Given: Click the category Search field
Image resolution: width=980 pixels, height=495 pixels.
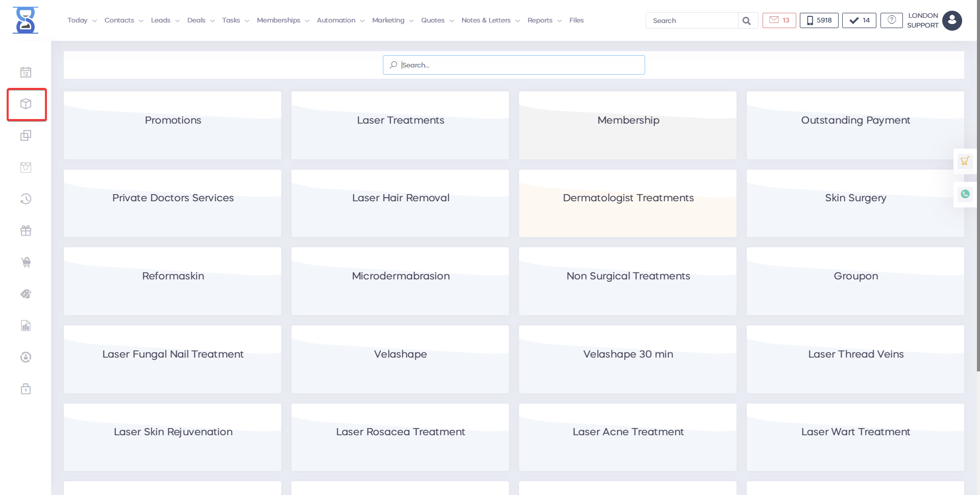Looking at the screenshot, I should click(x=513, y=65).
